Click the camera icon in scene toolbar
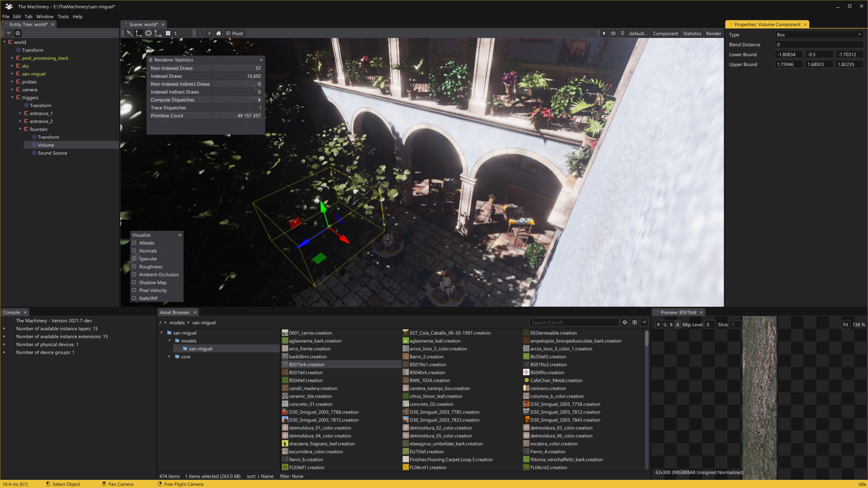The height and width of the screenshot is (488, 868). 613,33
